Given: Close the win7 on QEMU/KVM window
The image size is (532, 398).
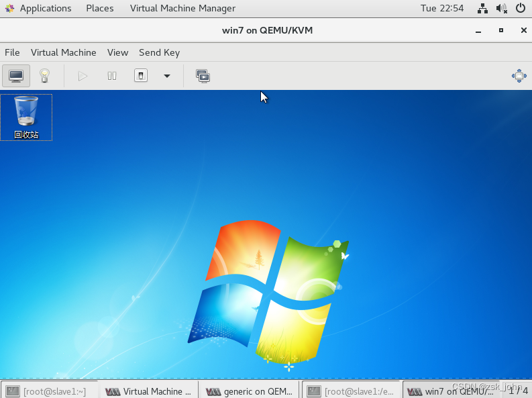Looking at the screenshot, I should click(x=523, y=30).
